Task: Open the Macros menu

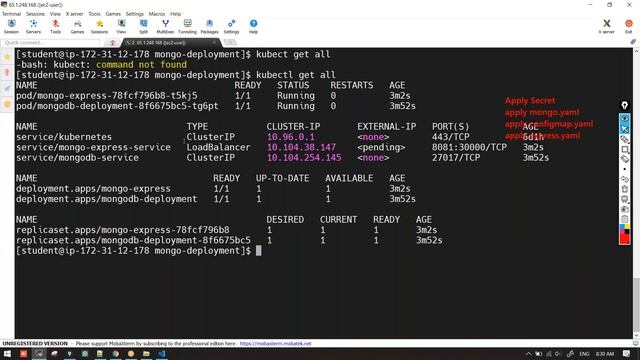Action: pos(157,14)
